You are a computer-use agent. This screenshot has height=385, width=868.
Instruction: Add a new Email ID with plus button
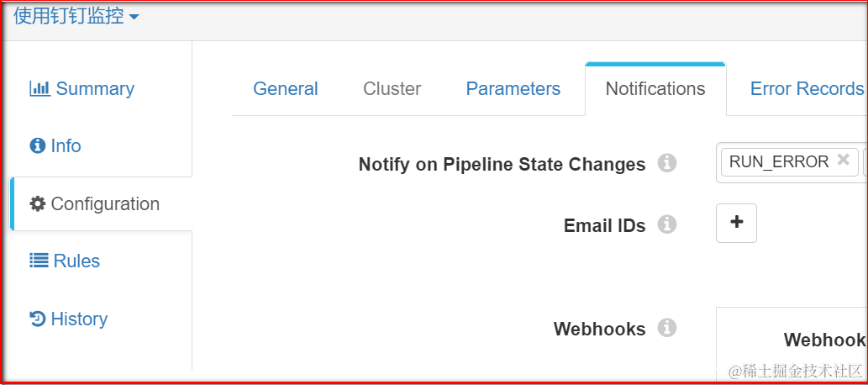(736, 223)
